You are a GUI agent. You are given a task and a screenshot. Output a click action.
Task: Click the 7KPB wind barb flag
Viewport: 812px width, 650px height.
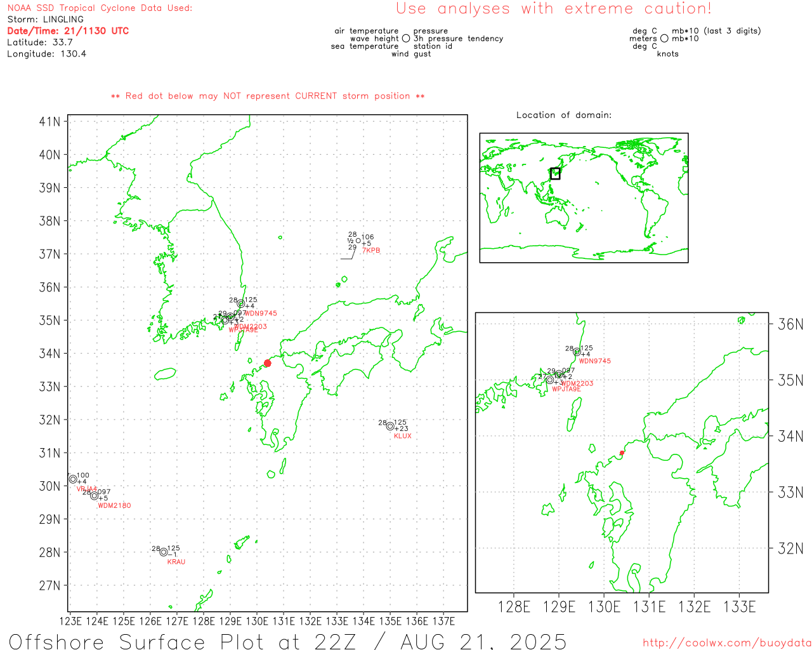click(x=347, y=255)
